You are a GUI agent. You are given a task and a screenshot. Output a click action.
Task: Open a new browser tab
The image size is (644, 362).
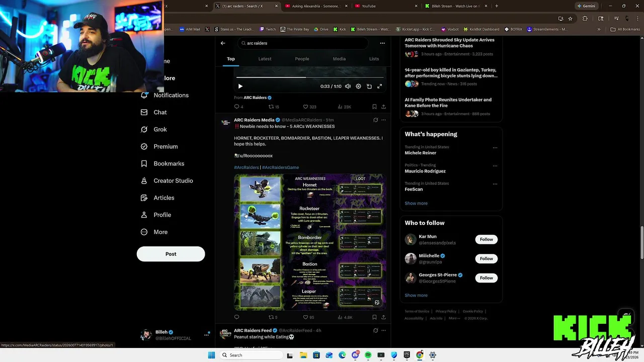497,6
